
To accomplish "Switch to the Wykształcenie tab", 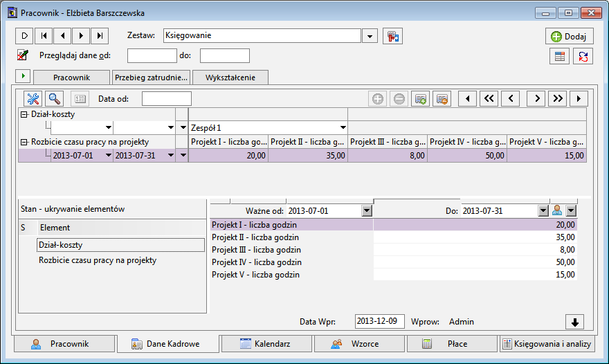I will 230,78.
